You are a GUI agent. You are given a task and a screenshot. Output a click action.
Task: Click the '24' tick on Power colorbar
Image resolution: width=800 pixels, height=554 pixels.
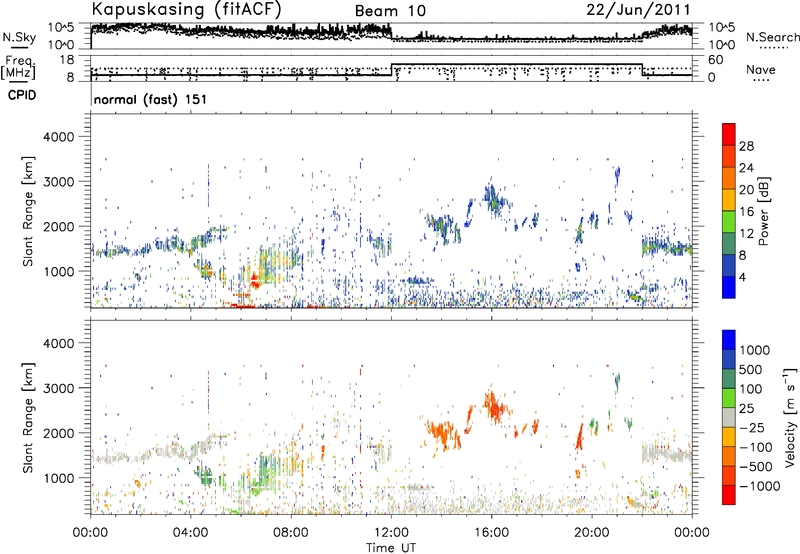point(746,168)
